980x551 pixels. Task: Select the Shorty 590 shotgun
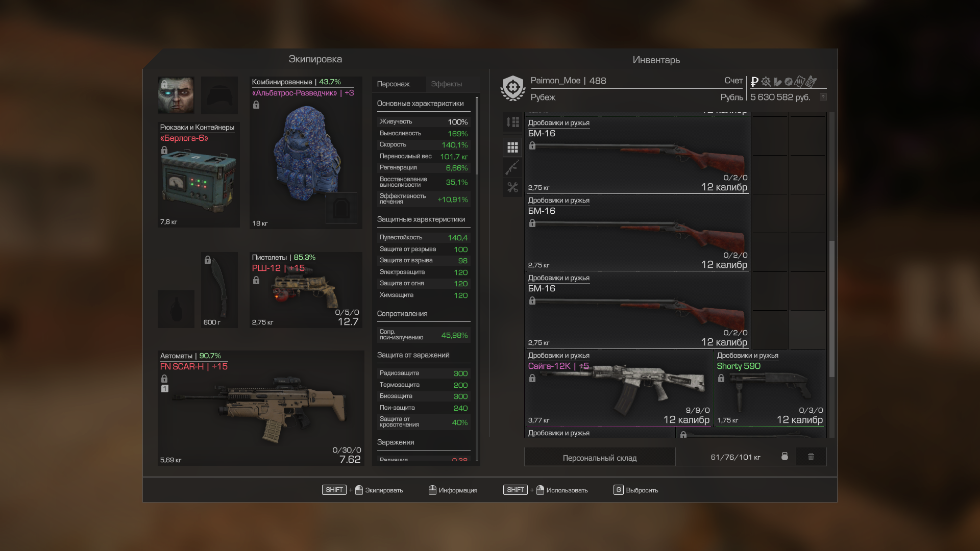(770, 388)
